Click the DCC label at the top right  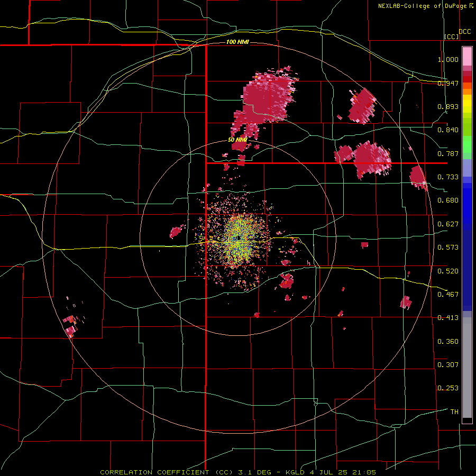(465, 32)
